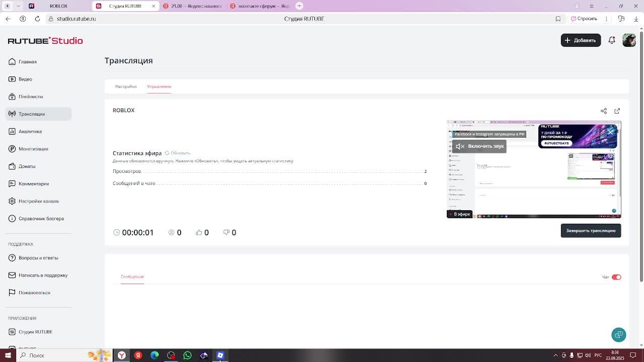Image resolution: width=644 pixels, height=362 pixels.
Task: Switch to the ROBLOX browser tab
Action: 58,6
